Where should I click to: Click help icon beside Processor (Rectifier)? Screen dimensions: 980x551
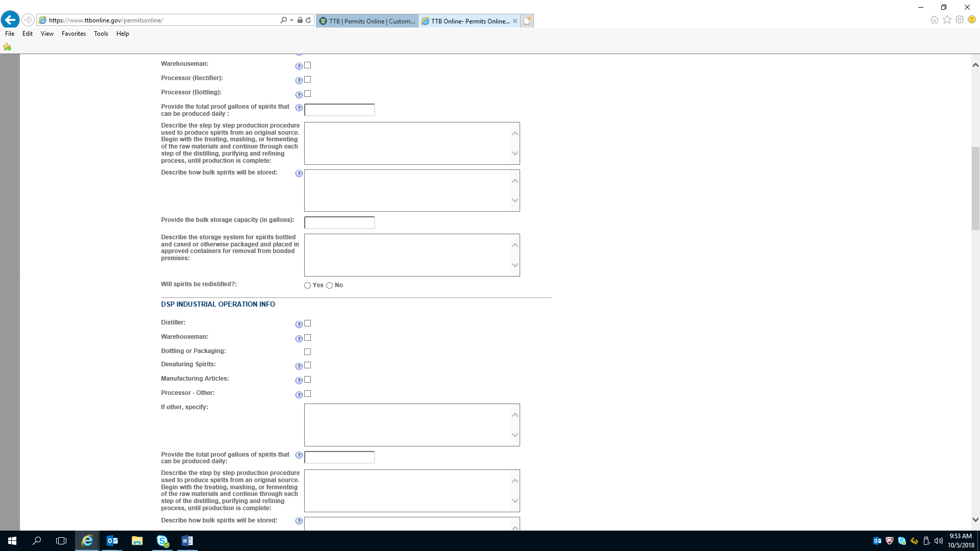tap(299, 81)
